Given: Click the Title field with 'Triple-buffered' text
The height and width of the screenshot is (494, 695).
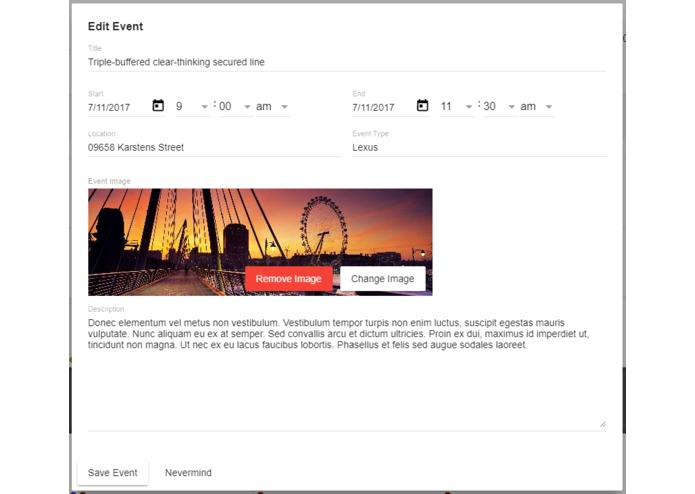Looking at the screenshot, I should coord(347,62).
